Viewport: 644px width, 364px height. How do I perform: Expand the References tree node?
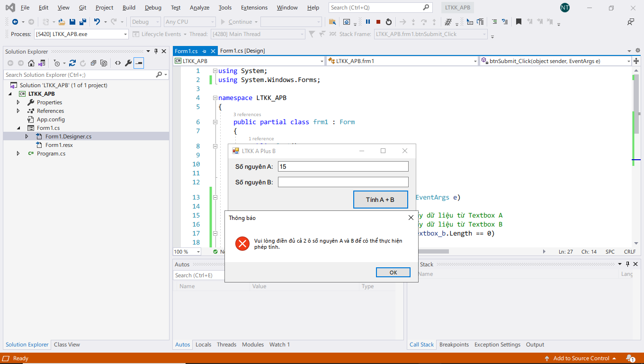tap(18, 111)
